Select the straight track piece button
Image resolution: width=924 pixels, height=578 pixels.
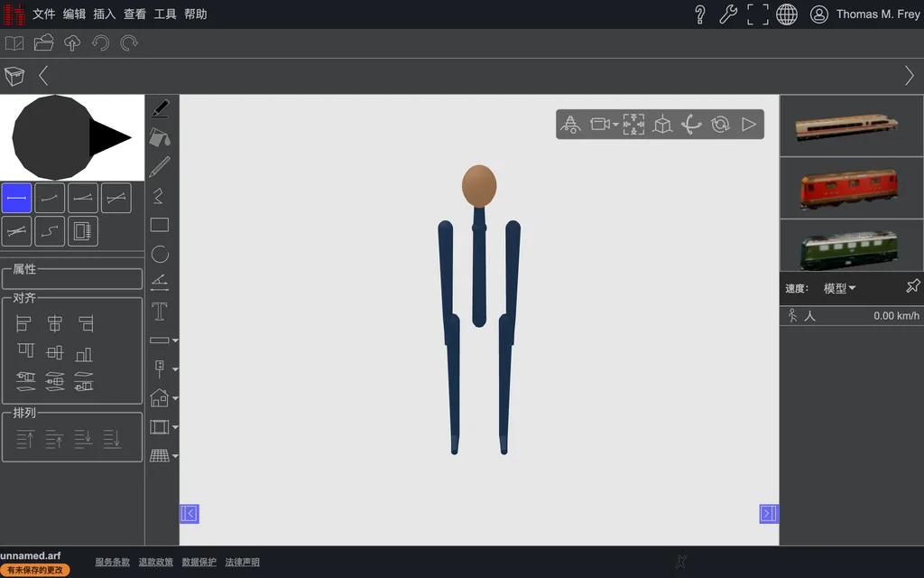click(16, 198)
